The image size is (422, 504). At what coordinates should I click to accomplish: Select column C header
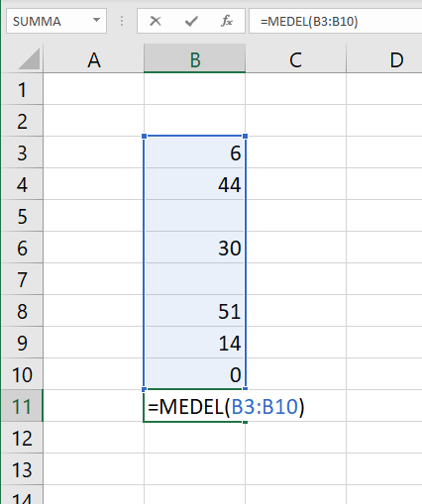(x=295, y=58)
